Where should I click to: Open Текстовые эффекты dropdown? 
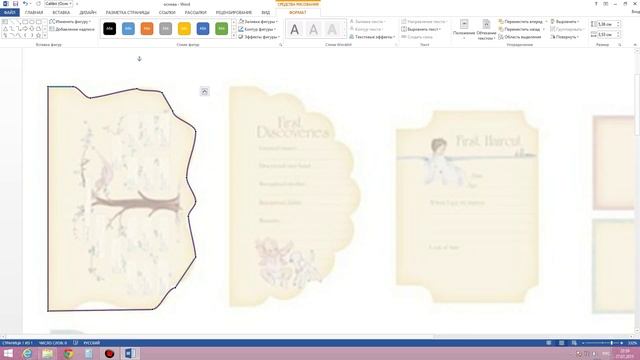[372, 37]
